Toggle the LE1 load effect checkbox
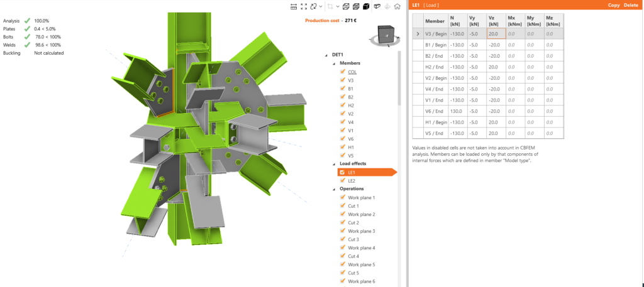The image size is (644, 287). 343,172
